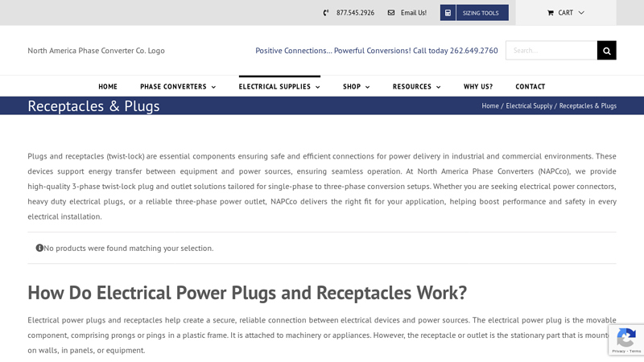The height and width of the screenshot is (362, 644).
Task: Open the Sizing Tools button
Action: click(474, 13)
